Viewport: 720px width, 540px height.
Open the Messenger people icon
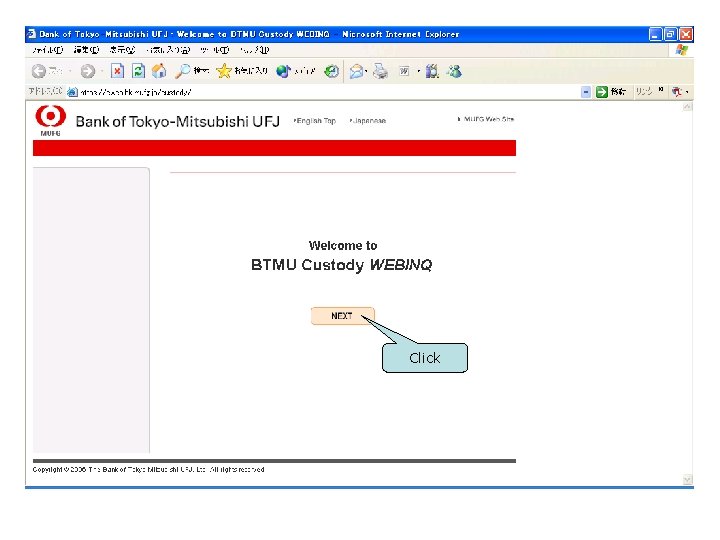pyautogui.click(x=454, y=71)
